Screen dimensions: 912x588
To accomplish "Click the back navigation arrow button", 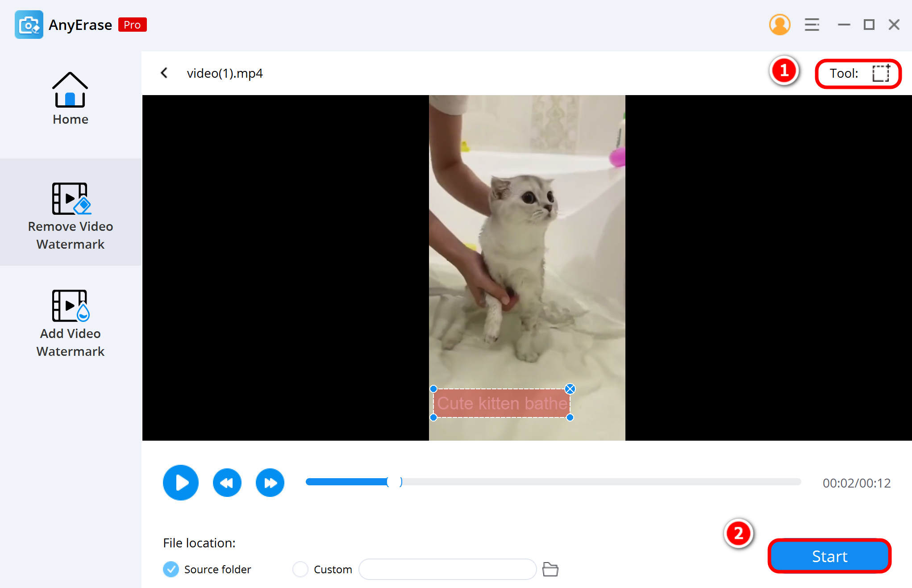I will point(165,73).
